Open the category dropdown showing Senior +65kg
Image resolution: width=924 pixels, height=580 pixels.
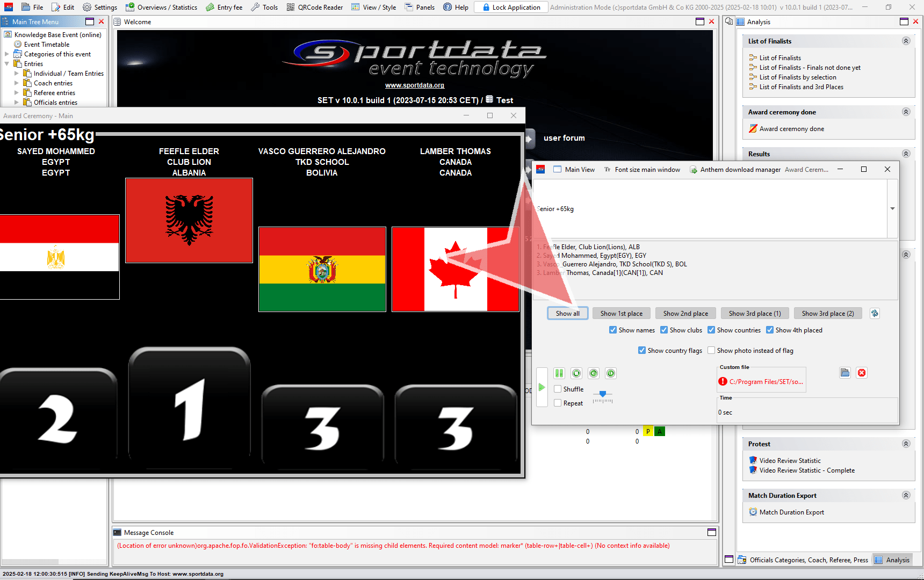tap(892, 209)
